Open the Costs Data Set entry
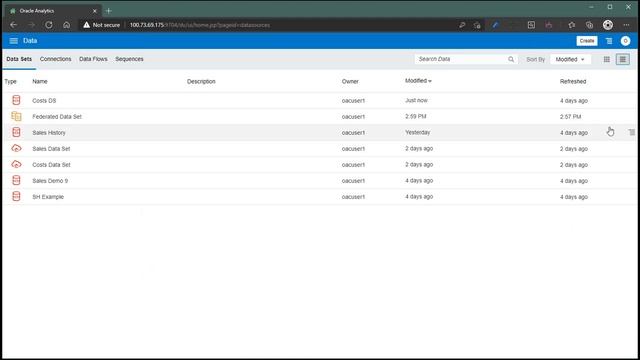Viewport: 640px width, 360px height. [x=51, y=164]
